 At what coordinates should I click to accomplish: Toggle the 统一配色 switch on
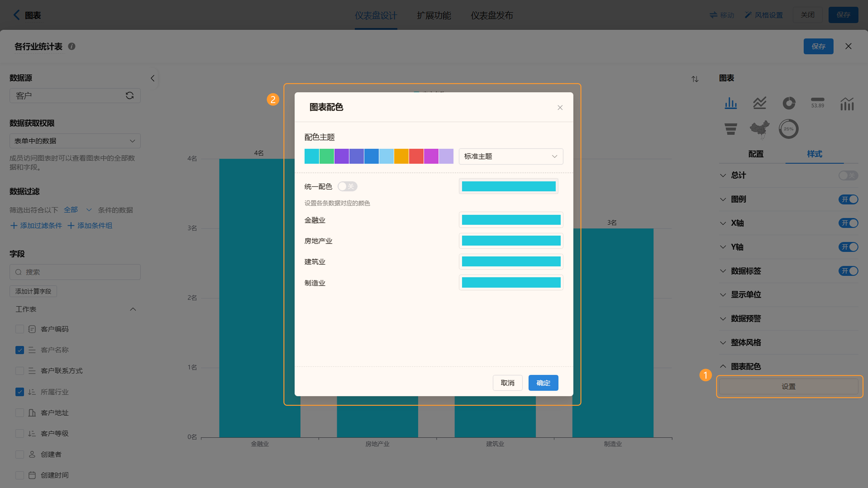coord(347,186)
